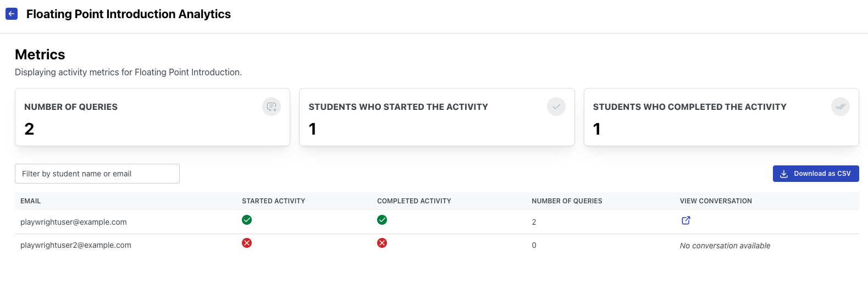
Task: Click the chat icon in Number of Queries card
Action: (x=272, y=107)
